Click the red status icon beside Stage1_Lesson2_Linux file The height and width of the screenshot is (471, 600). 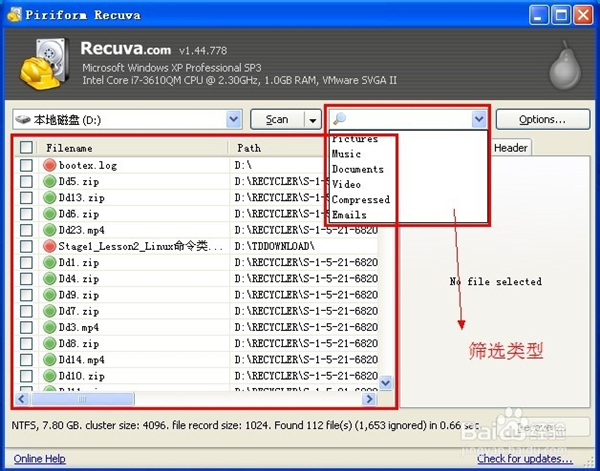click(49, 246)
